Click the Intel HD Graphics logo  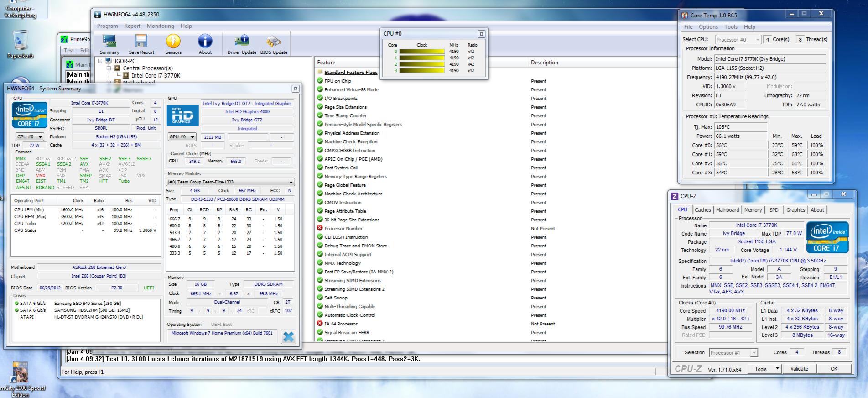(182, 115)
